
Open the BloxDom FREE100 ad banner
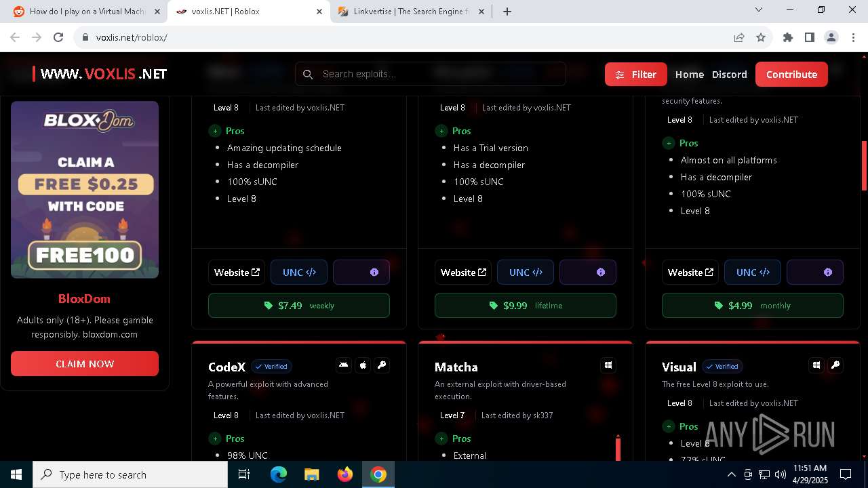[85, 190]
